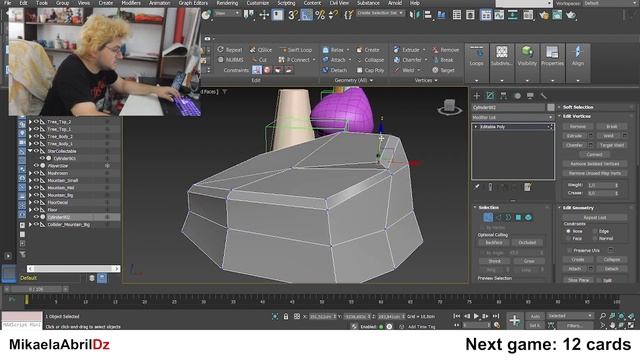The image size is (640, 360).
Task: Expand the Loops ribbon panel
Action: coord(476,63)
